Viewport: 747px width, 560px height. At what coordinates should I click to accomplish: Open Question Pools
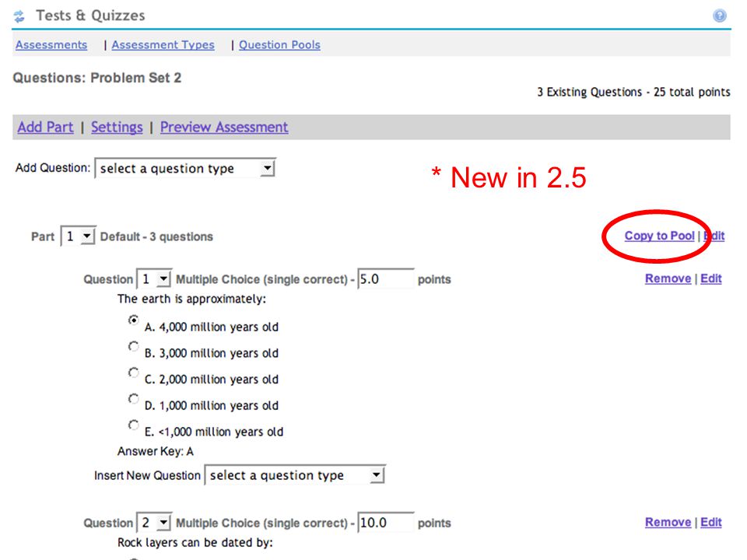[279, 45]
